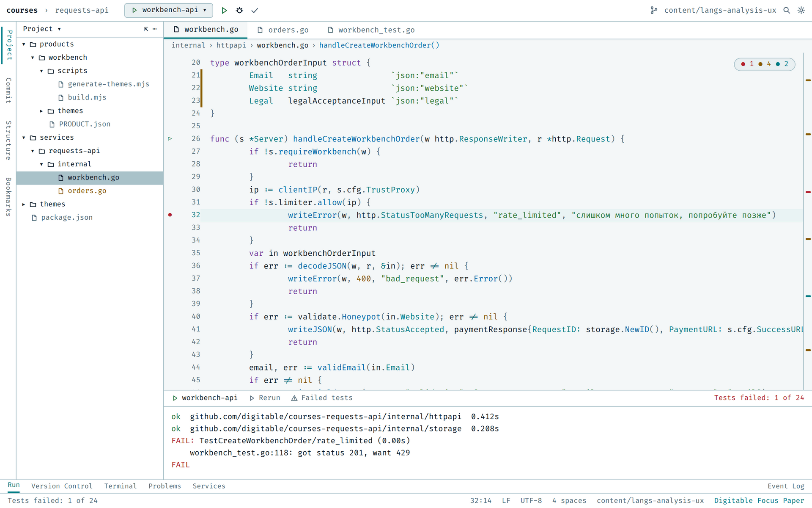Image resolution: width=812 pixels, height=508 pixels.
Task: Open Project panel options ellipsis
Action: point(155,29)
